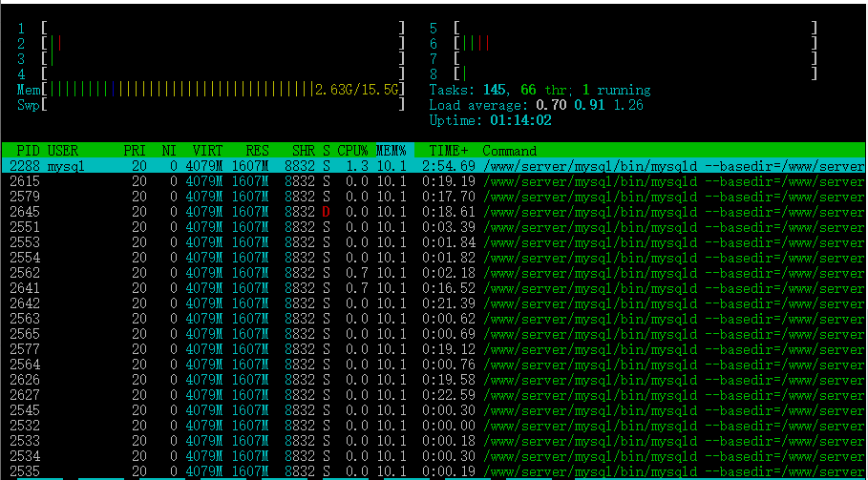868x480 pixels.
Task: Click the USER column header
Action: [x=63, y=151]
